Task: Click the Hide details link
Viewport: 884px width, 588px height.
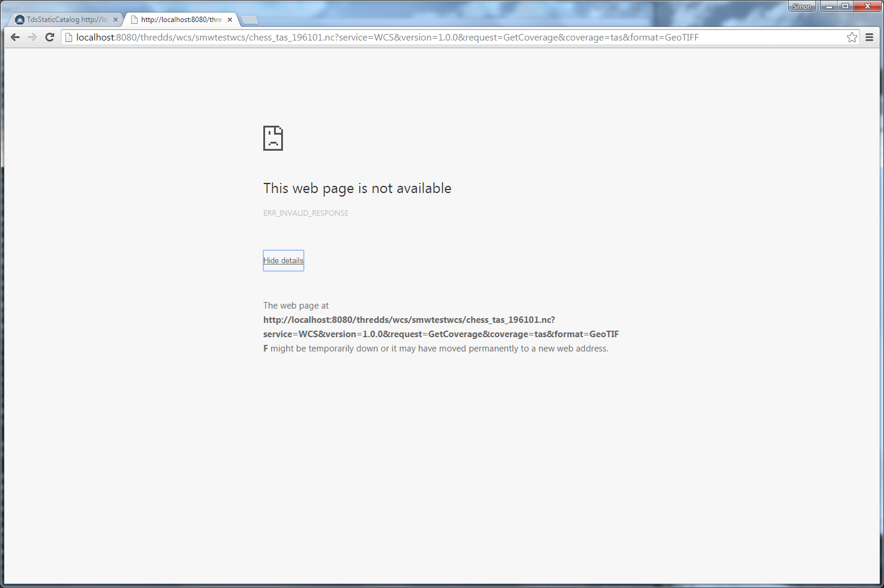Action: pyautogui.click(x=284, y=260)
